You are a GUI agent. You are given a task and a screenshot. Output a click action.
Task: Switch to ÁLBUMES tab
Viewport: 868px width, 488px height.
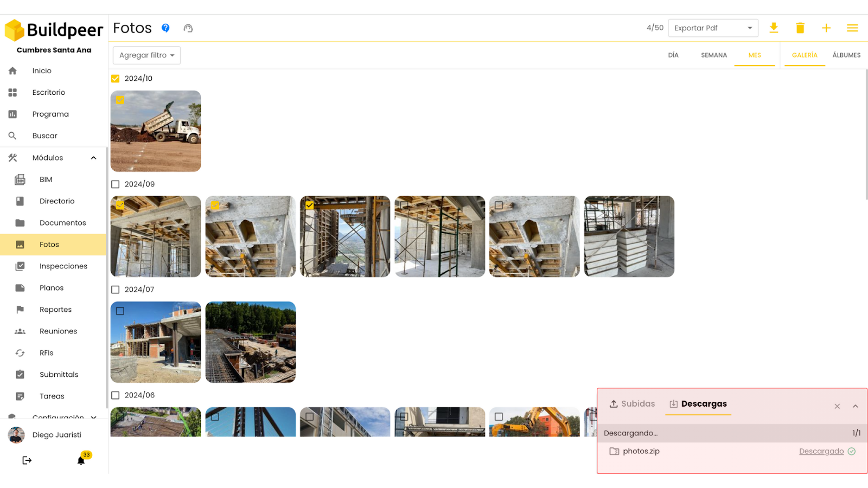pyautogui.click(x=846, y=55)
